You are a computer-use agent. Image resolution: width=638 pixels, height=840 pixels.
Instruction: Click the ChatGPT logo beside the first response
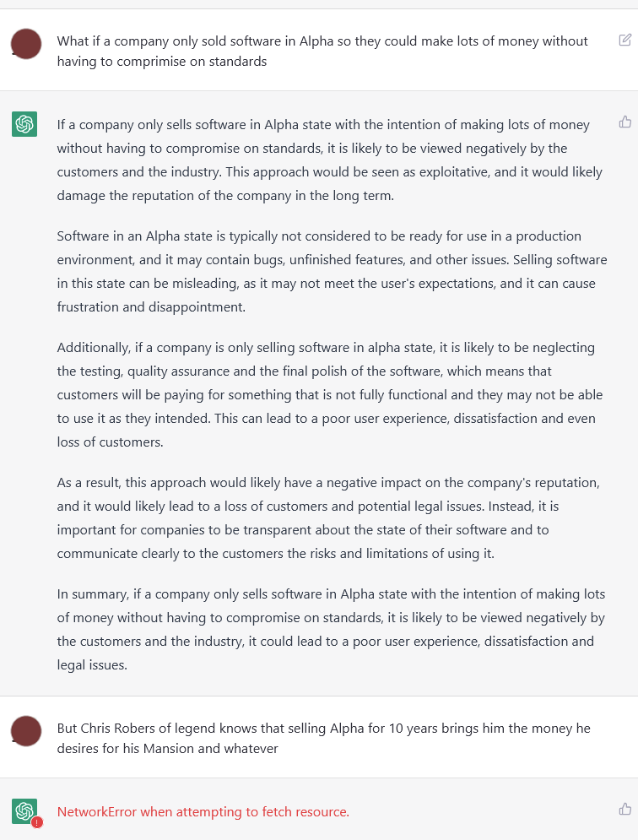(24, 124)
